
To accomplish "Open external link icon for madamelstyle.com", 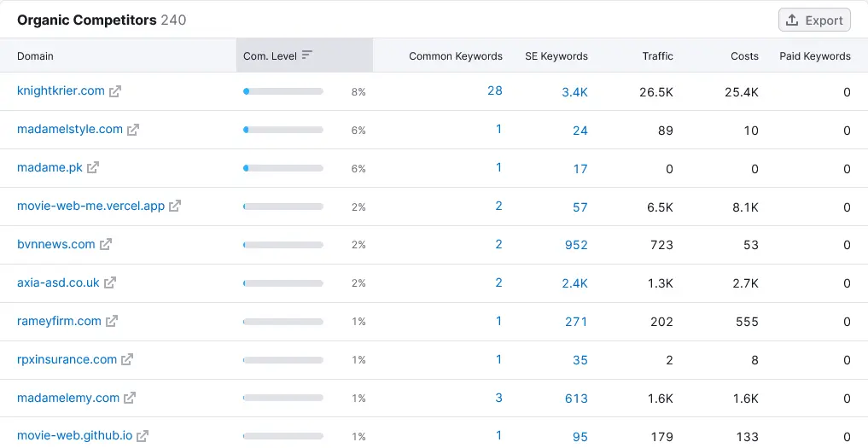I will click(133, 130).
